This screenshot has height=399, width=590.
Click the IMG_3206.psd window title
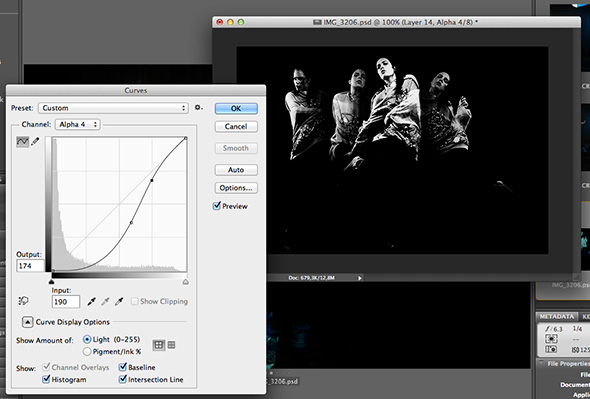[x=396, y=22]
